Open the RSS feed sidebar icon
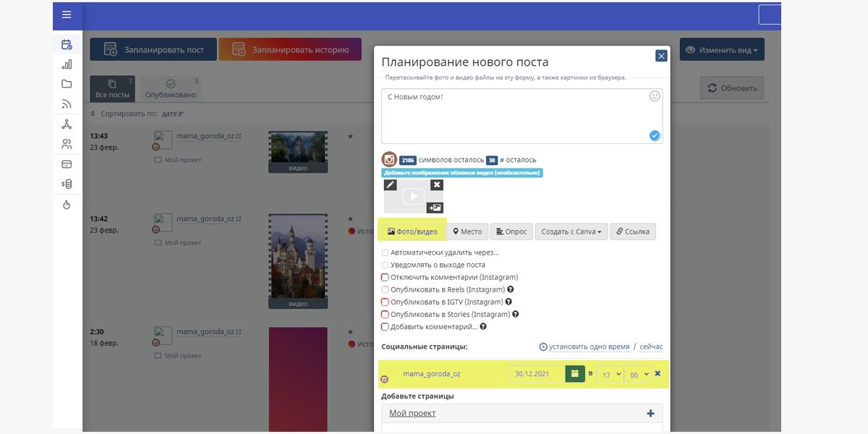 click(67, 104)
